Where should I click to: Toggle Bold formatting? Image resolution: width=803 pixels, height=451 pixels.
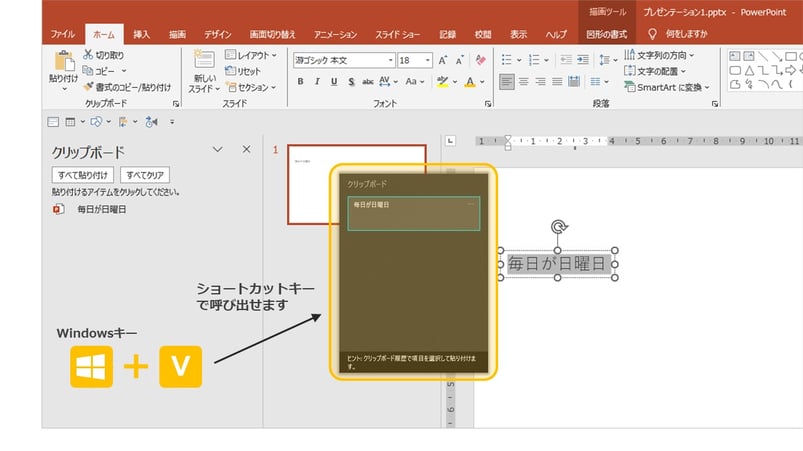(301, 81)
